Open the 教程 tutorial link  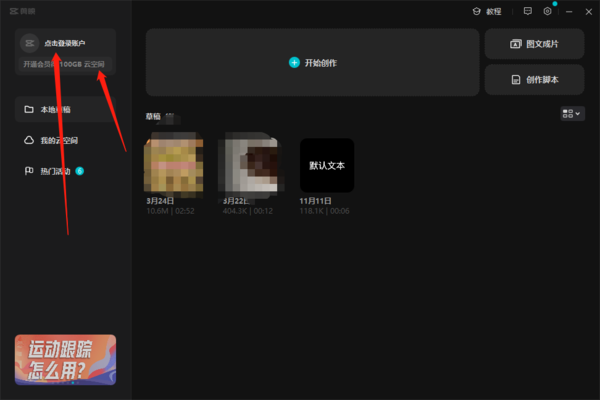click(x=487, y=11)
